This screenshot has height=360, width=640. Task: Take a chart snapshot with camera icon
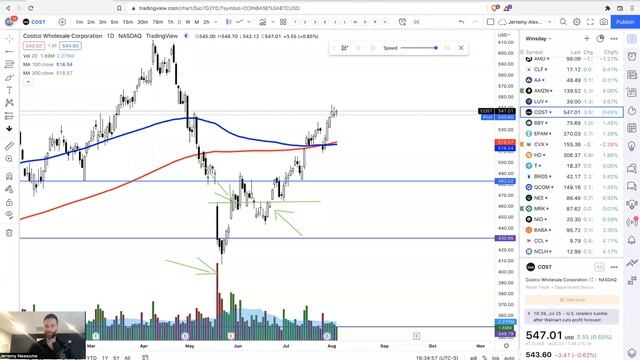coord(604,22)
